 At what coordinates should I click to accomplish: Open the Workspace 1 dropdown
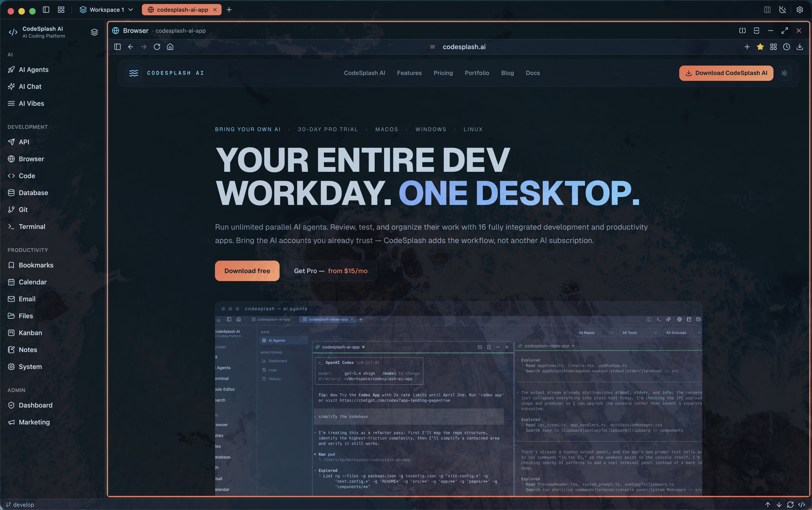106,10
